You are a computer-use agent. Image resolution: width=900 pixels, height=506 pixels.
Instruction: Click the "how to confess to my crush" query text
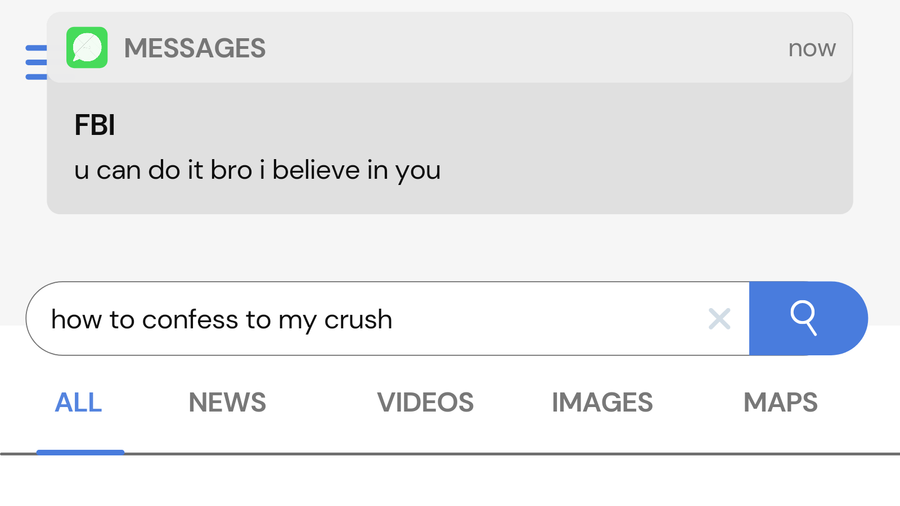point(221,320)
